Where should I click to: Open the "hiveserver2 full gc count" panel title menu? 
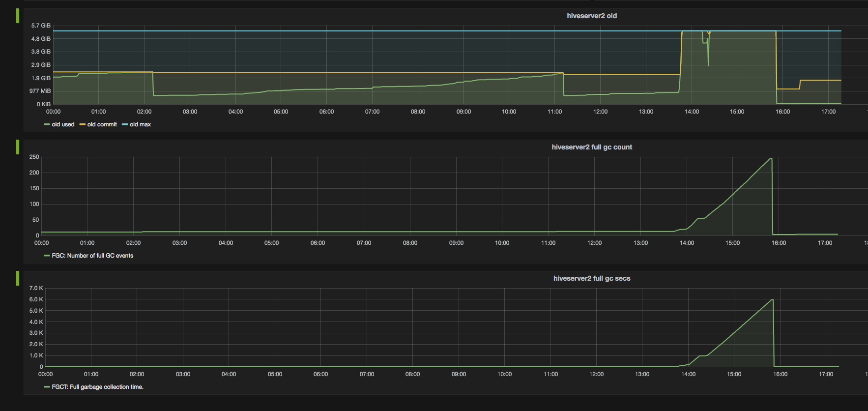click(592, 147)
